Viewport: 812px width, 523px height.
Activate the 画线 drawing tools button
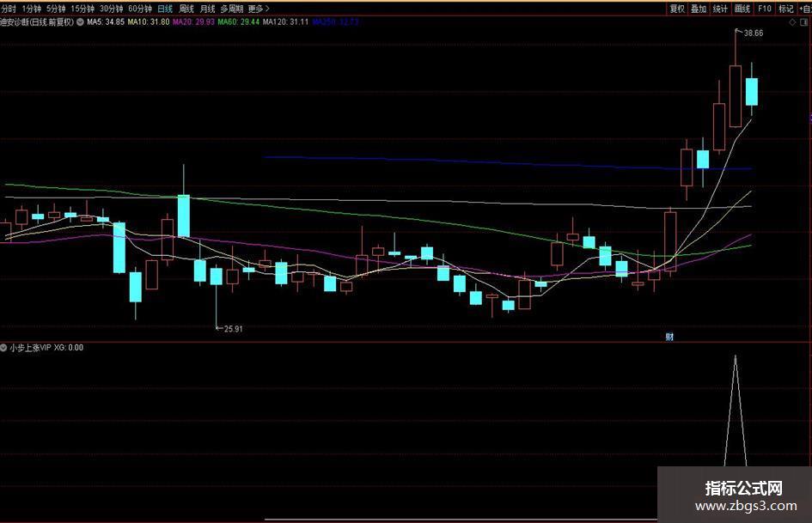click(742, 9)
